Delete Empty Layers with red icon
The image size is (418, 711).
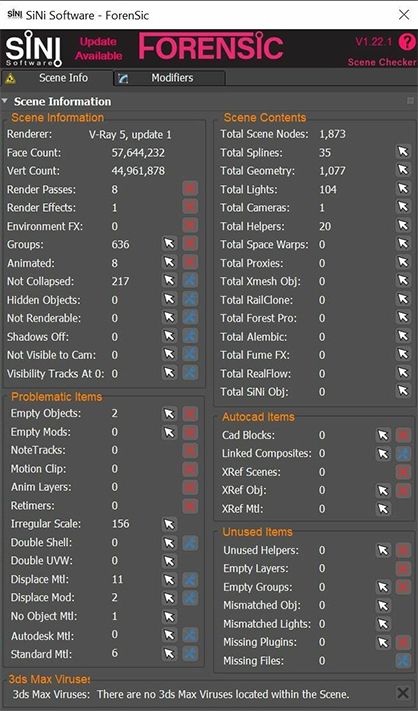[403, 568]
